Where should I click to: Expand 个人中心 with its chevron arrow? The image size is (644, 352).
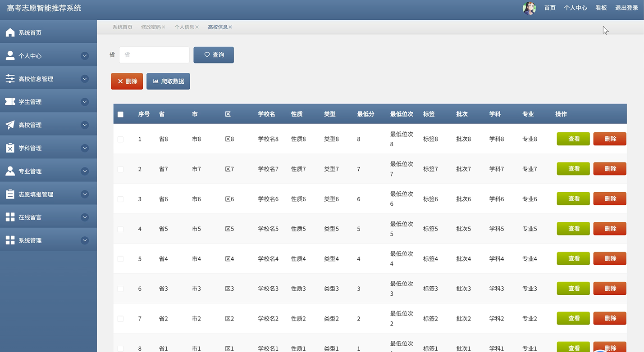pyautogui.click(x=85, y=56)
